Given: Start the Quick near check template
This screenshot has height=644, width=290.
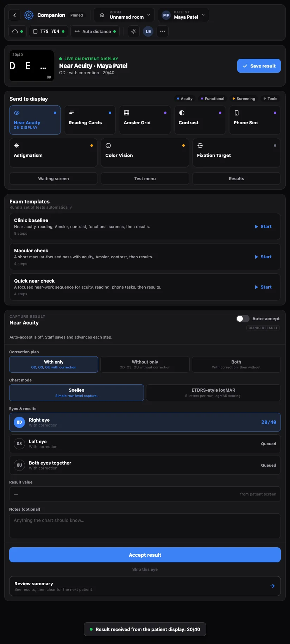Looking at the screenshot, I should click(x=263, y=287).
